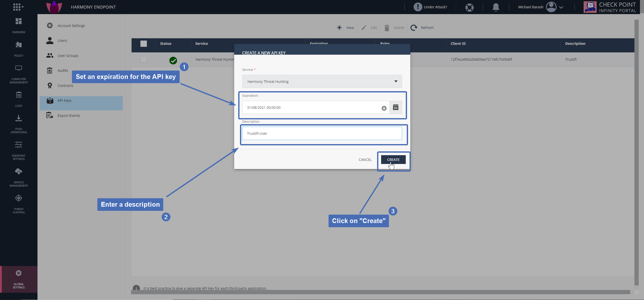Click CREATE to generate API key

[393, 160]
